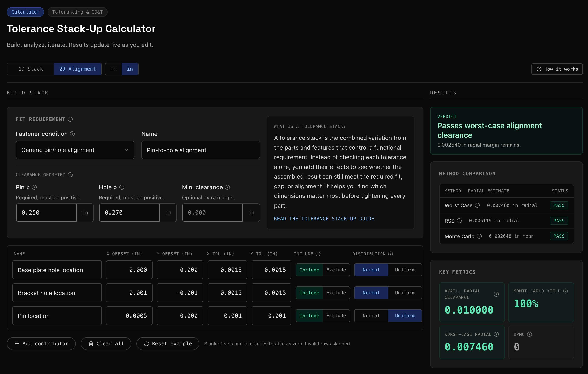Click the Worst Case method info icon
588x374 pixels.
tap(477, 205)
